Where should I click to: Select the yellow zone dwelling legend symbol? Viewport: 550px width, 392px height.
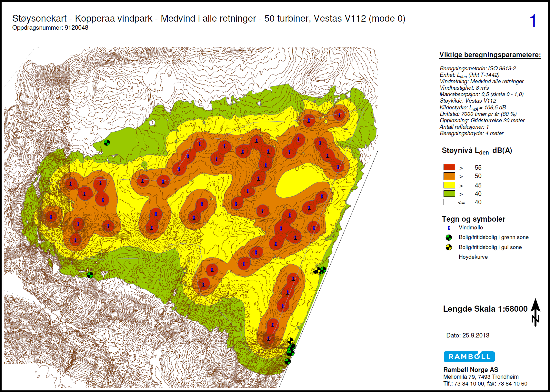tap(449, 247)
